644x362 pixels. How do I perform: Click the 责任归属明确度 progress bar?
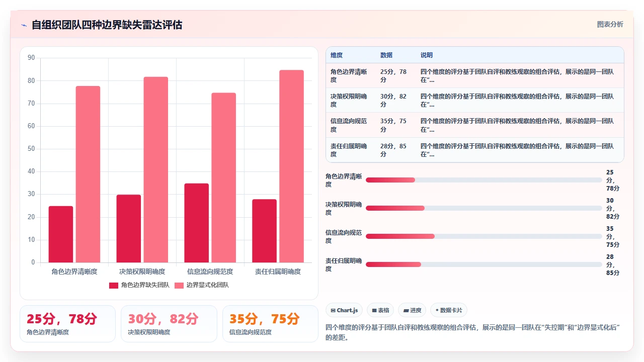[484, 264]
